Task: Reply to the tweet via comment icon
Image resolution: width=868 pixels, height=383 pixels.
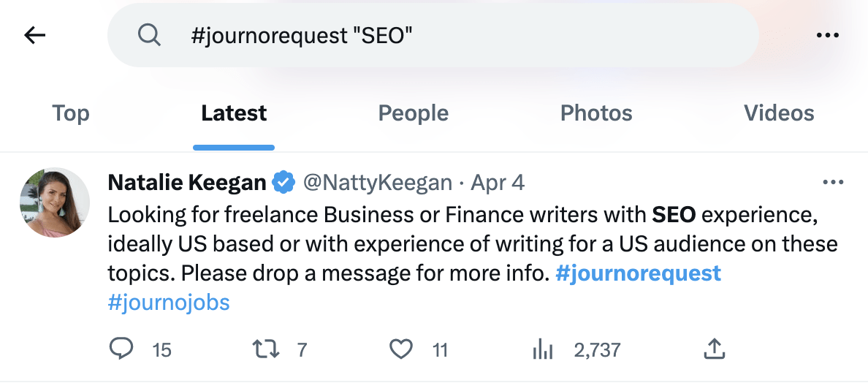Action: (120, 349)
